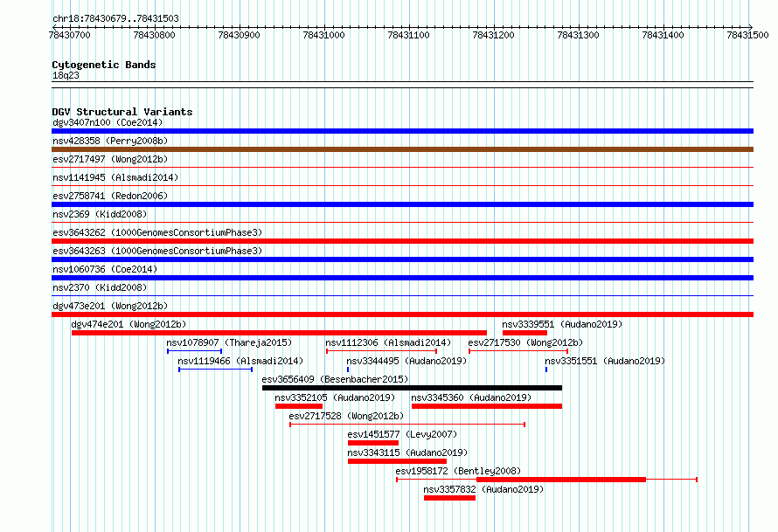
Task: Open the nsv2370 (Kidd2008) label
Action: [100, 287]
